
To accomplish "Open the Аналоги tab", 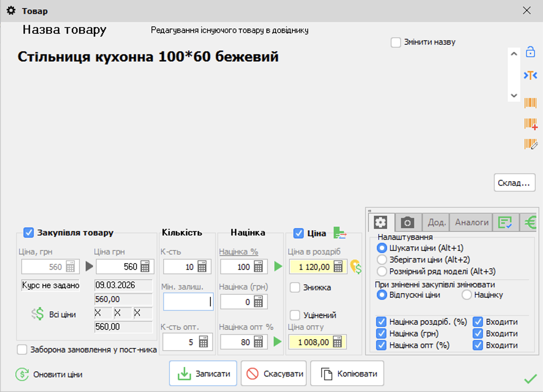I will coord(471,222).
